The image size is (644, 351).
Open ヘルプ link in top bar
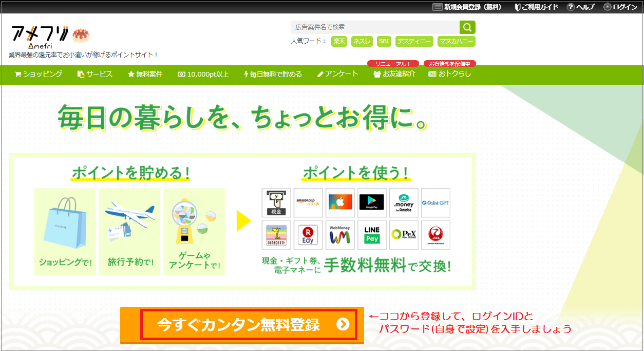(581, 7)
